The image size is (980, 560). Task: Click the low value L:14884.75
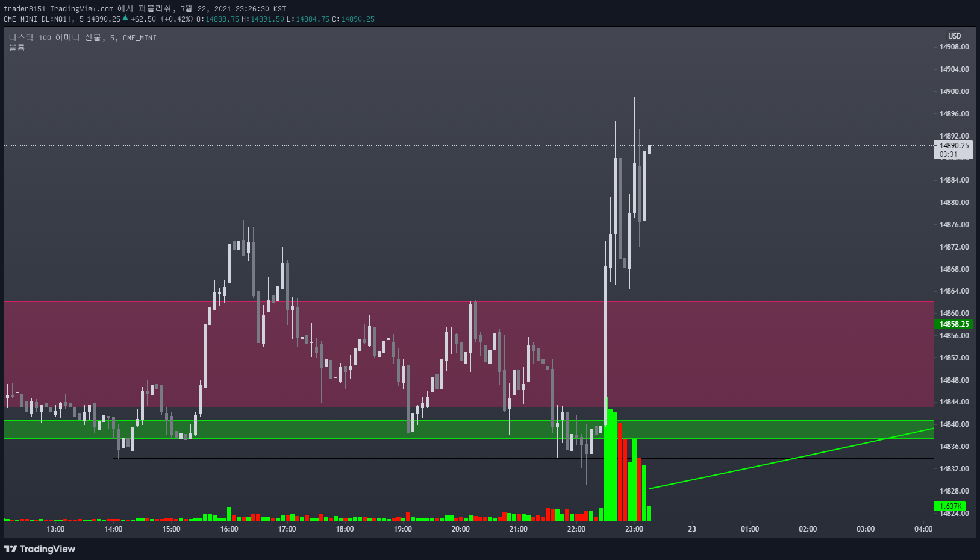point(308,19)
